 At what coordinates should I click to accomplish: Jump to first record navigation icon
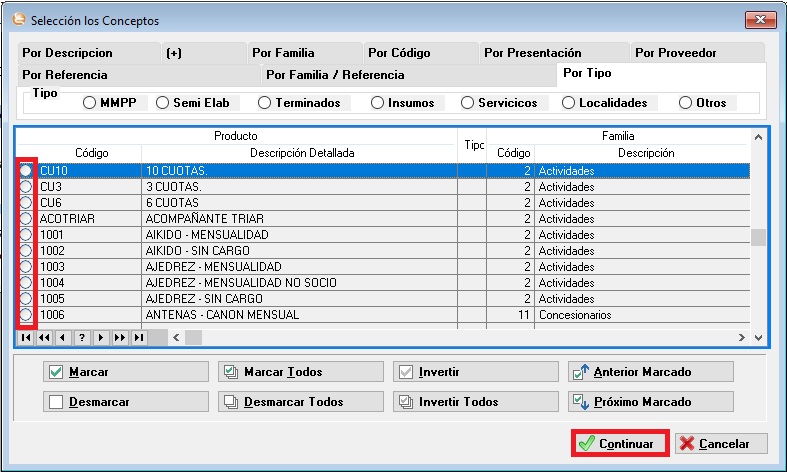tap(26, 338)
